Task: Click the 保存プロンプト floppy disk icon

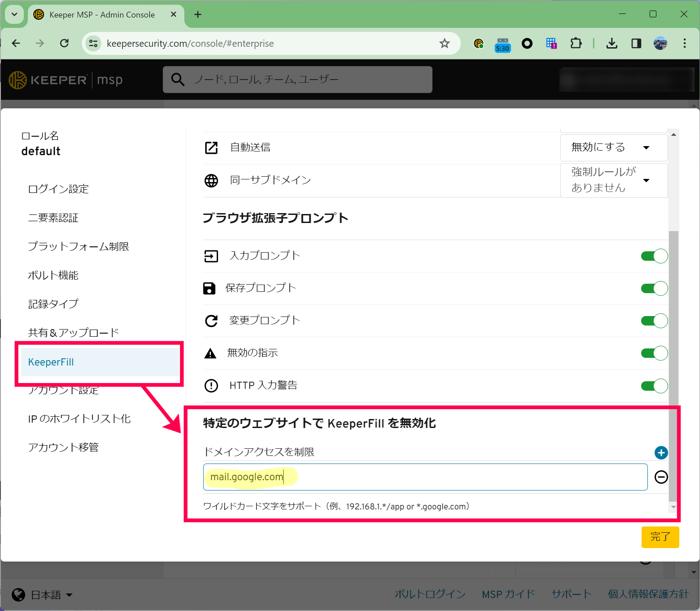Action: coord(210,288)
